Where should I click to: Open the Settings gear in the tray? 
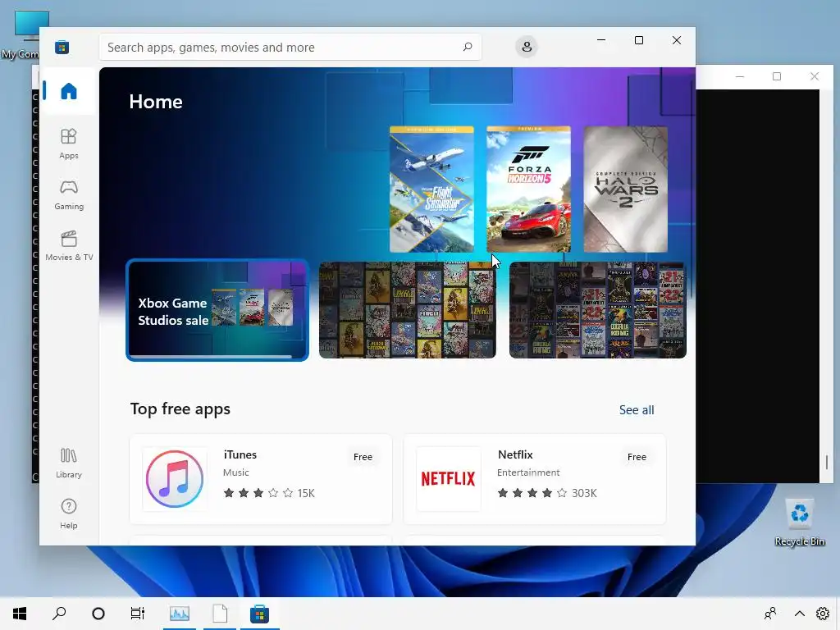(822, 614)
